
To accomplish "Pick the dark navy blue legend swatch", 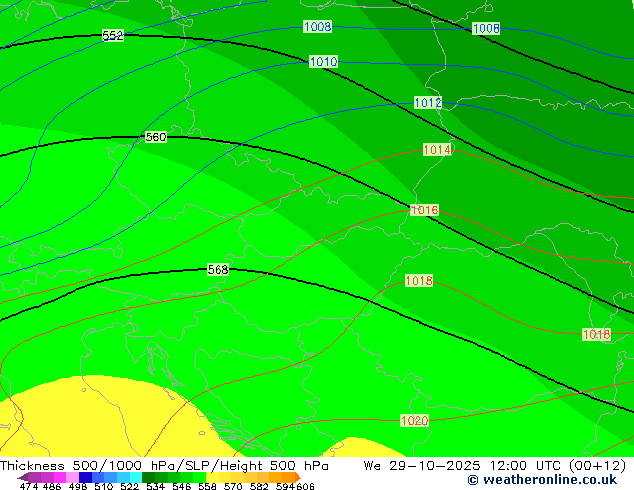I will [85, 477].
